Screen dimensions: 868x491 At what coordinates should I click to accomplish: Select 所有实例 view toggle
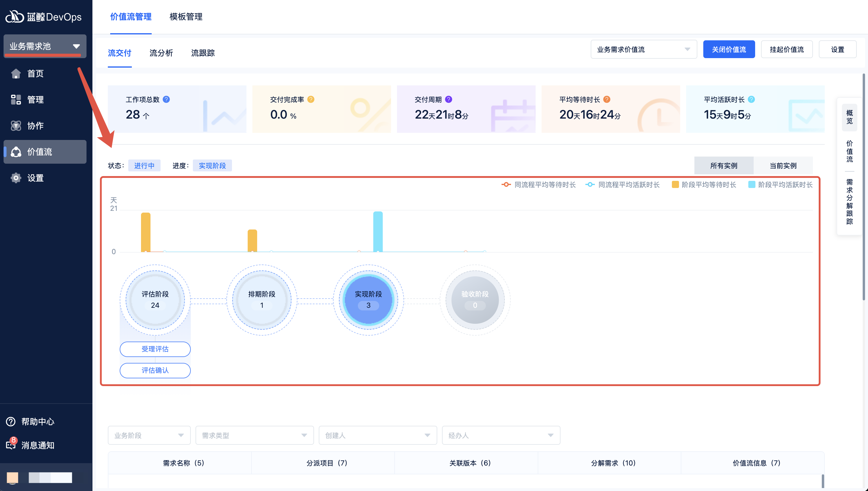(x=723, y=165)
